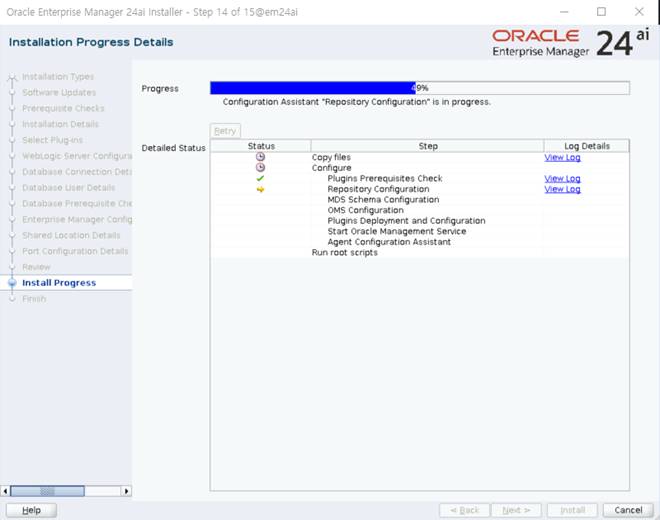The image size is (660, 520).
Task: Click the Next button
Action: 516,510
